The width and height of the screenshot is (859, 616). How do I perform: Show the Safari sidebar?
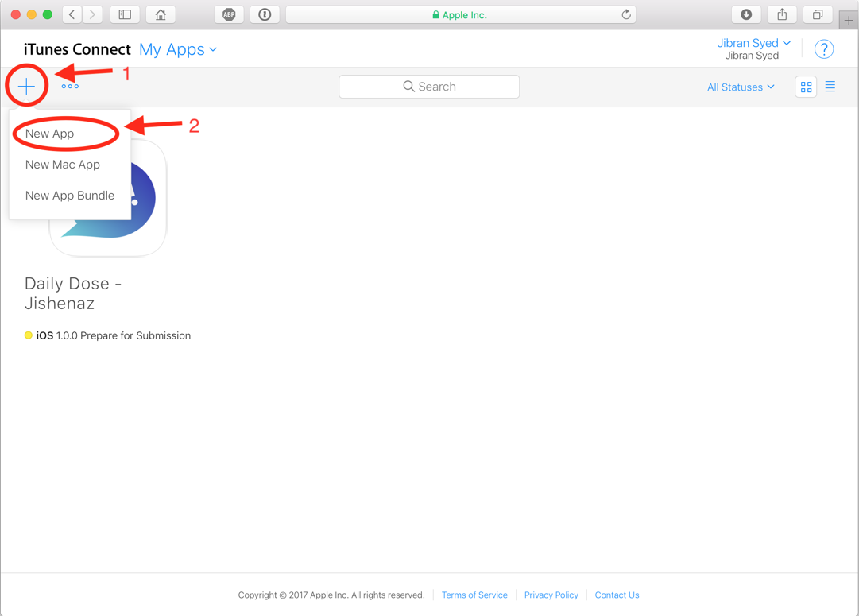click(x=125, y=15)
